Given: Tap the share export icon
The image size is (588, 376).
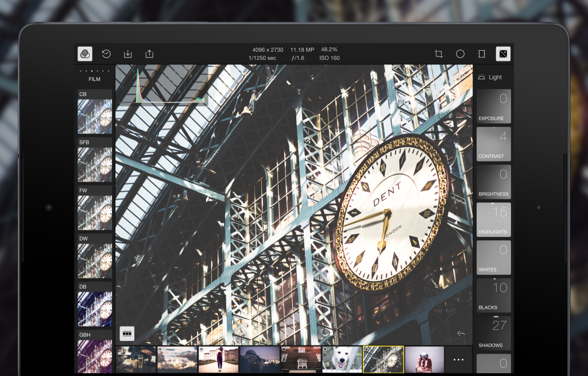Looking at the screenshot, I should point(149,54).
